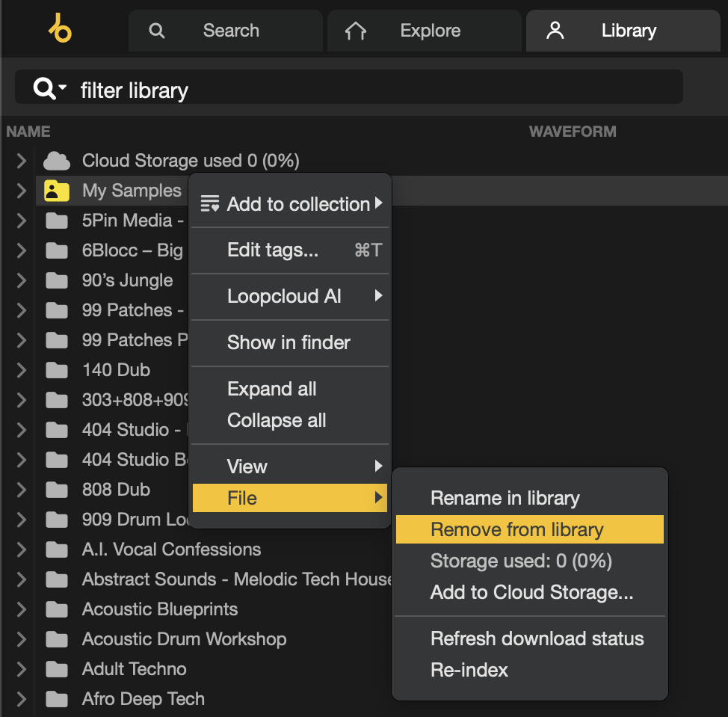The height and width of the screenshot is (717, 728).
Task: Click Refresh download status
Action: point(537,638)
